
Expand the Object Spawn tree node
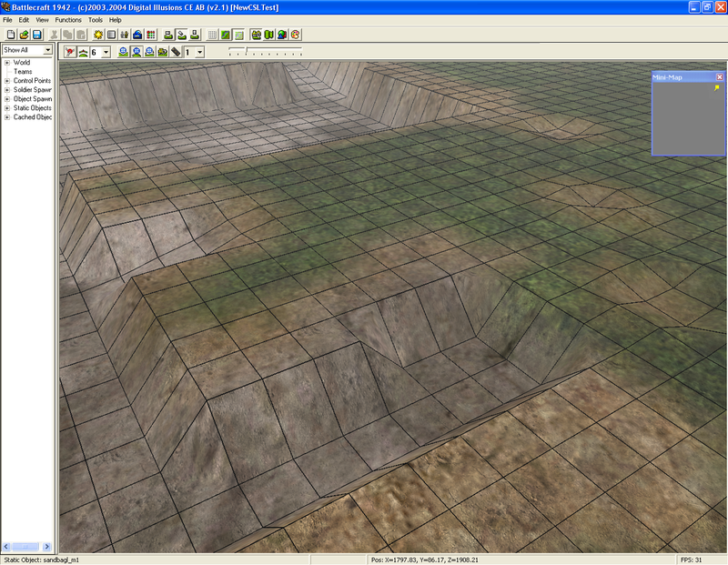[7, 99]
